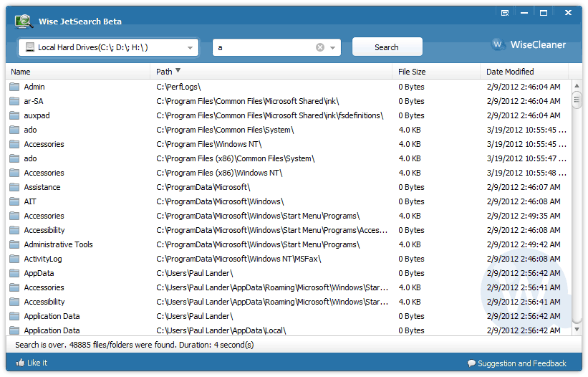588x377 pixels.
Task: Click the Search button
Action: [x=387, y=47]
